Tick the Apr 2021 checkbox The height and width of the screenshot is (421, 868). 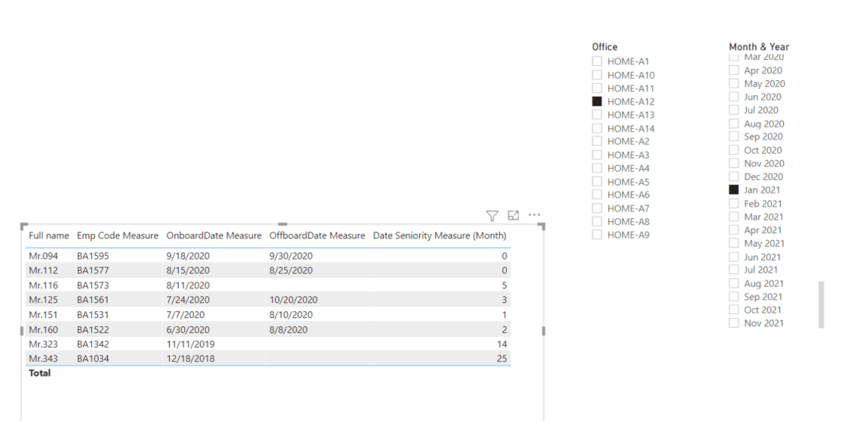pos(734,229)
